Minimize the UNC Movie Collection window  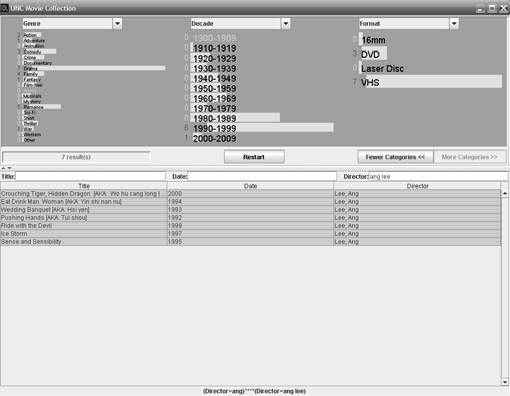pyautogui.click(x=480, y=8)
